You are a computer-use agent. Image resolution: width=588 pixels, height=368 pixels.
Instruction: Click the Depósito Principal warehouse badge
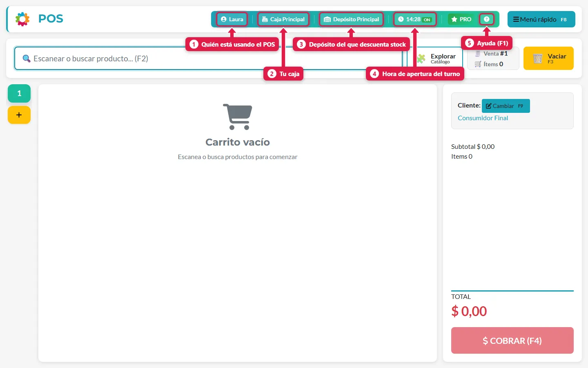351,19
